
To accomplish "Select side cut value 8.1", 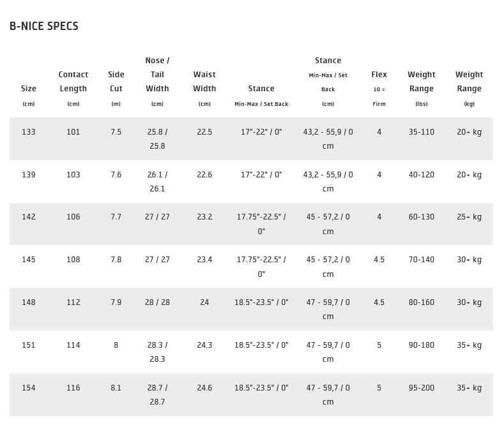I will pyautogui.click(x=116, y=388).
